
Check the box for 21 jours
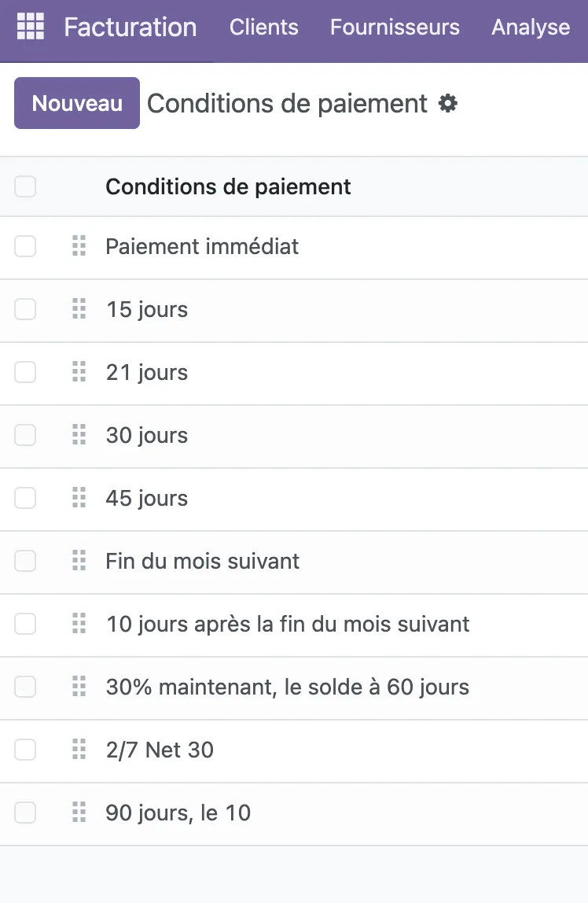[x=25, y=372]
